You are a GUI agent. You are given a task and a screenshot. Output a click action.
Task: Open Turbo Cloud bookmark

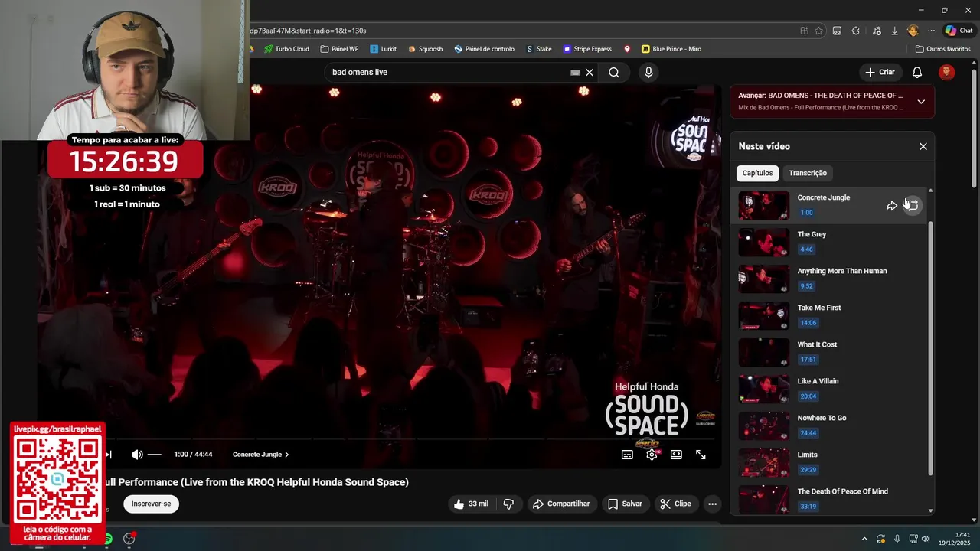pos(286,49)
